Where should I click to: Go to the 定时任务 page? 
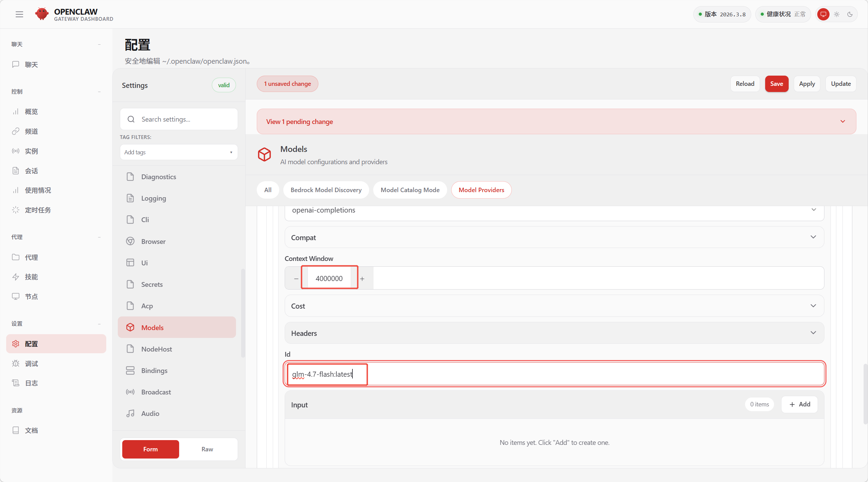(x=38, y=210)
